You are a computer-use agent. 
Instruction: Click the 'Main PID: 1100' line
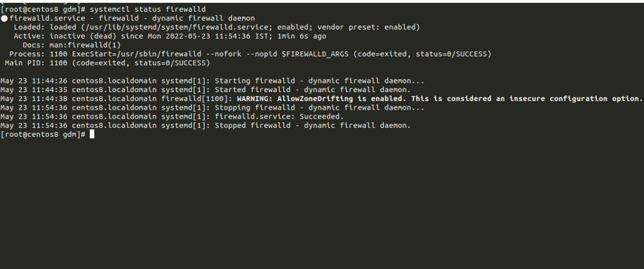(107, 63)
